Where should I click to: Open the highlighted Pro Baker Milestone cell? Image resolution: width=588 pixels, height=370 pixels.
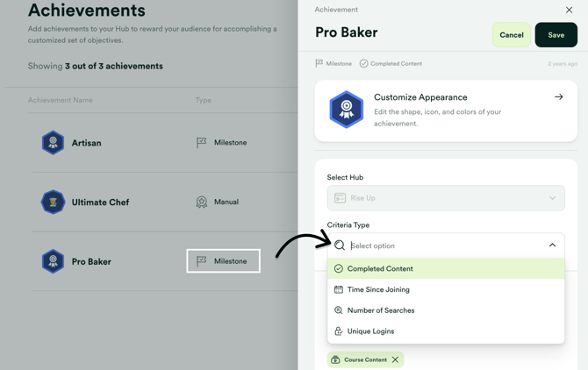[223, 261]
